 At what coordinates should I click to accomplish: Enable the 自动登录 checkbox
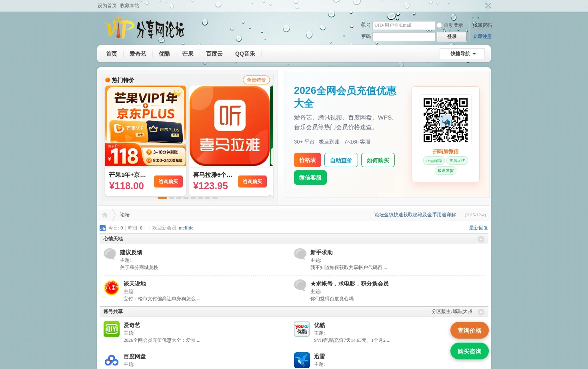(439, 26)
